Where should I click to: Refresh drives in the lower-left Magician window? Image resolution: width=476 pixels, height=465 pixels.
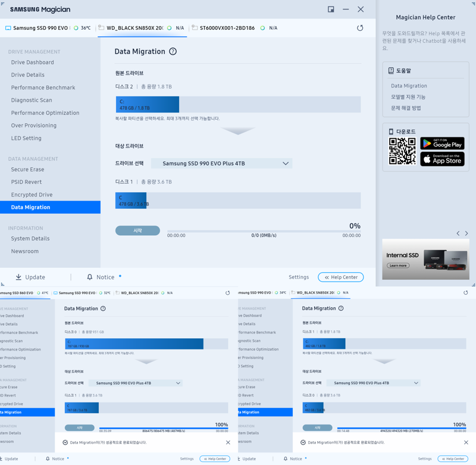click(x=228, y=293)
